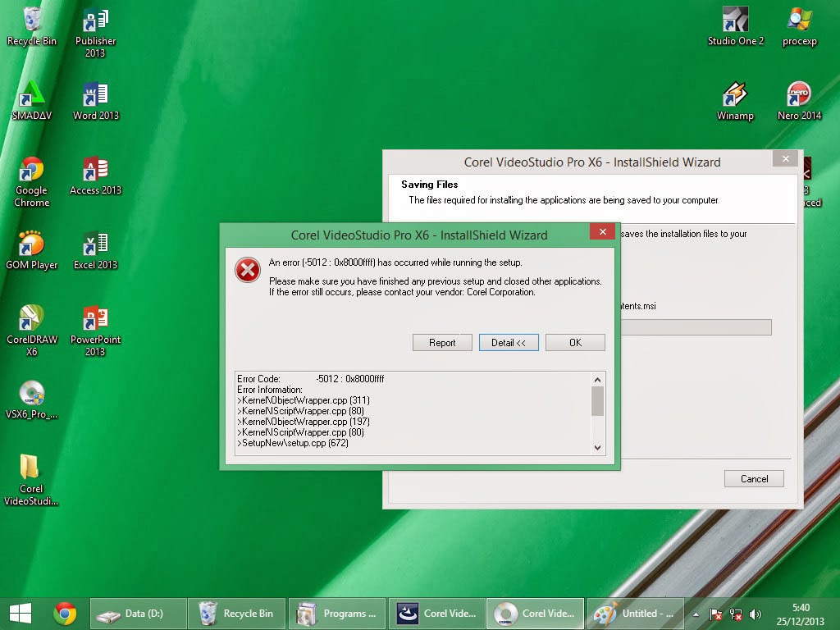840x630 pixels.
Task: Click OK in the error dialog
Action: tap(575, 343)
